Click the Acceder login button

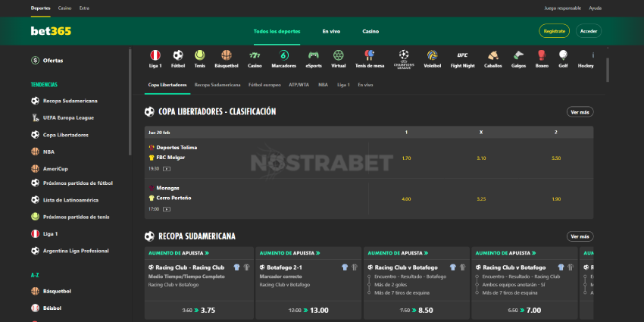click(589, 31)
